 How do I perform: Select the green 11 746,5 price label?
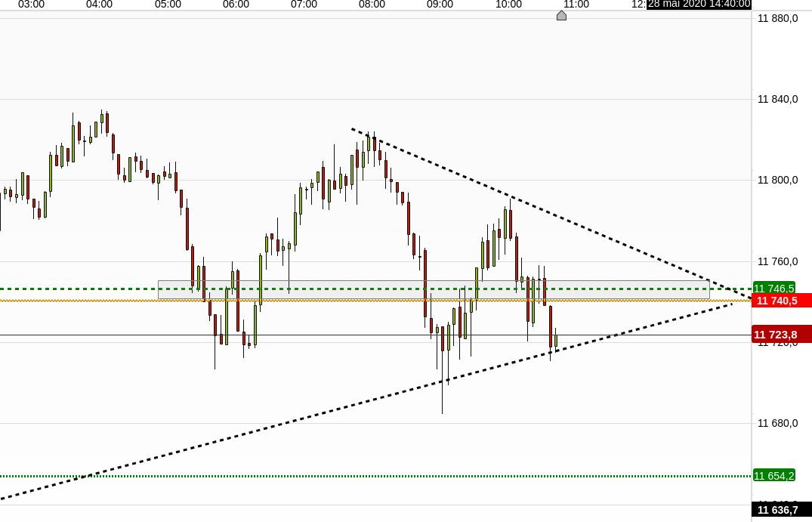coord(773,289)
